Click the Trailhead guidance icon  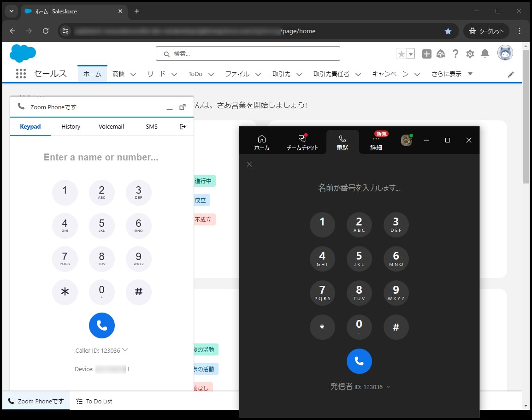[441, 53]
